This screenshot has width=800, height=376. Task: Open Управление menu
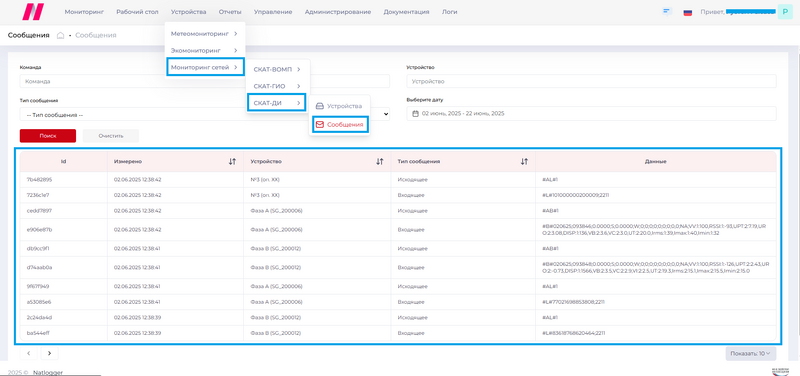point(273,12)
